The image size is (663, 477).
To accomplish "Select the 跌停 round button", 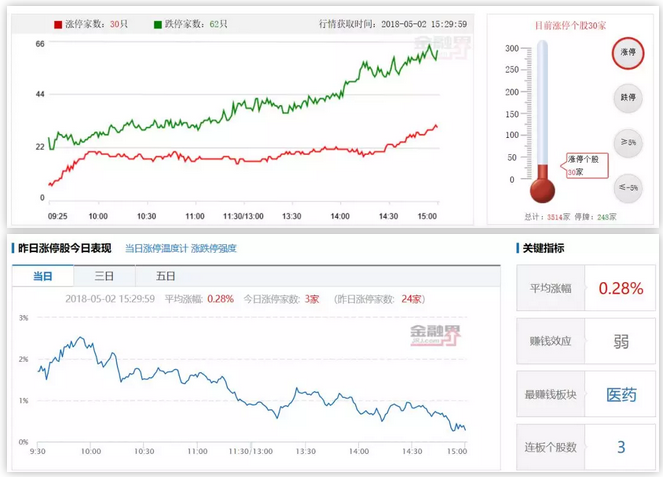I will [627, 97].
